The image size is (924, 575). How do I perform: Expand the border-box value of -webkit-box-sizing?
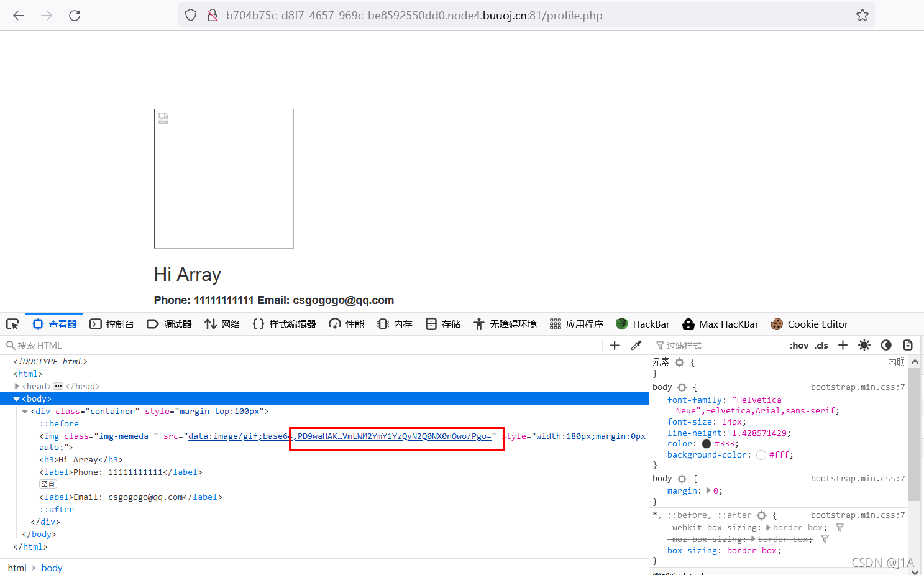click(x=767, y=528)
